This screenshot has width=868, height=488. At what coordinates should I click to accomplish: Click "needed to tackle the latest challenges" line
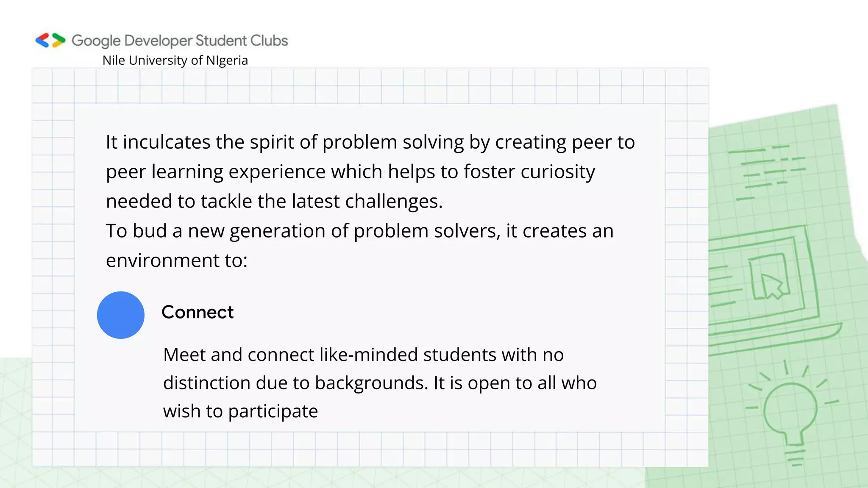pos(274,201)
